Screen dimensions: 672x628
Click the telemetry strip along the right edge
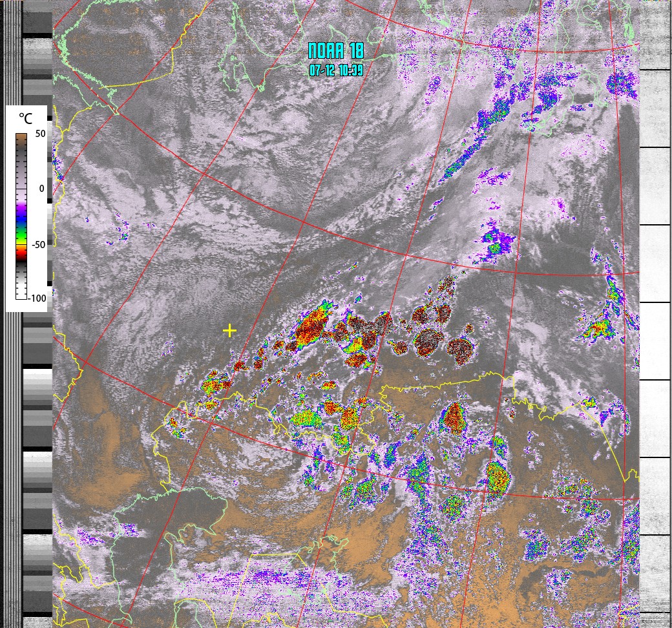(655, 323)
